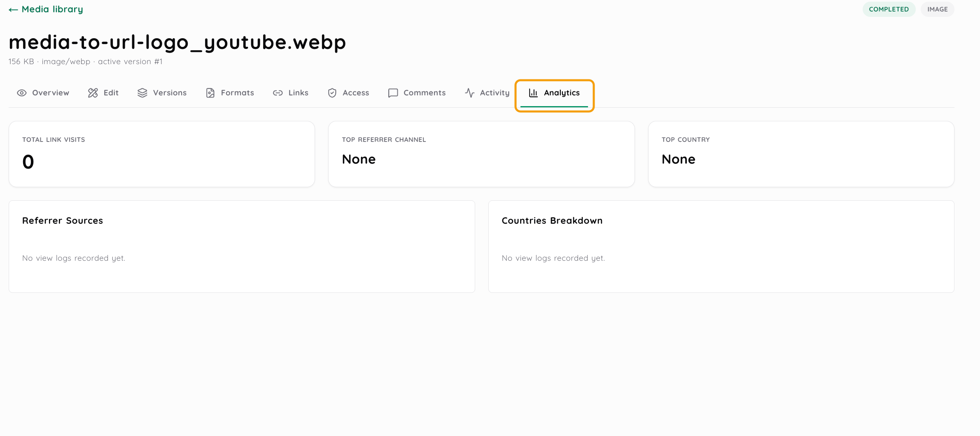Switch to the Versions tab label

[170, 93]
